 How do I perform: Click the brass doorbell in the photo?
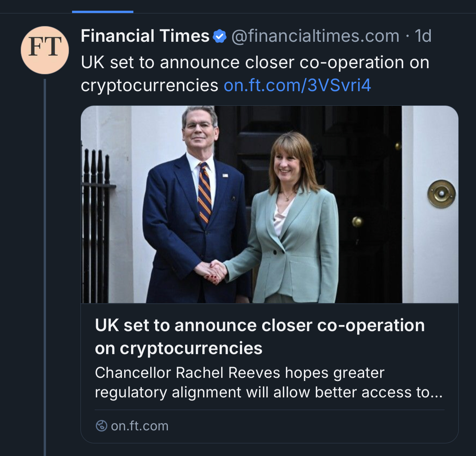tap(442, 194)
